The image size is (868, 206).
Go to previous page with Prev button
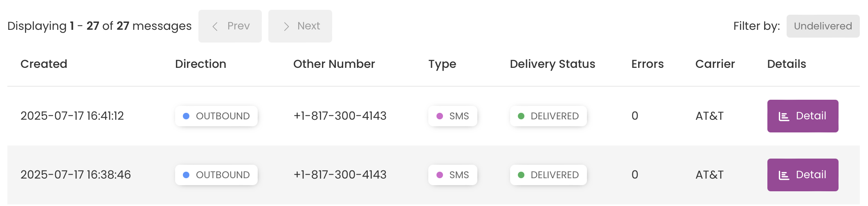click(230, 26)
